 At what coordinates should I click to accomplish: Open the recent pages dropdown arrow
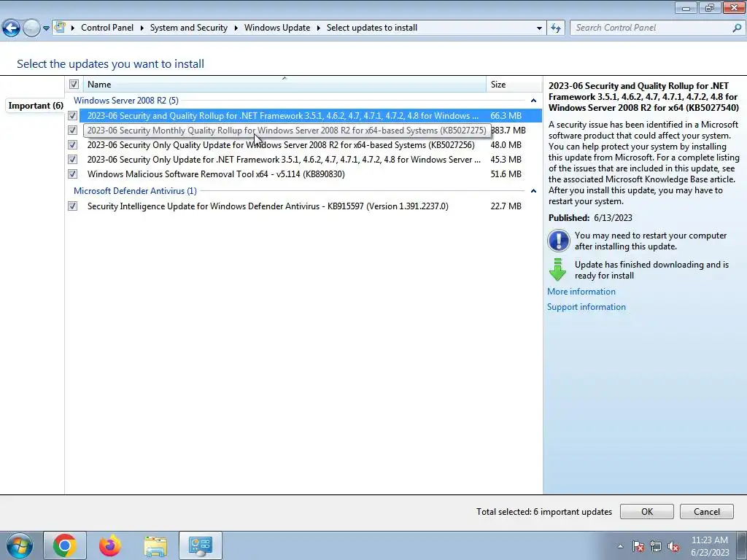(x=46, y=28)
